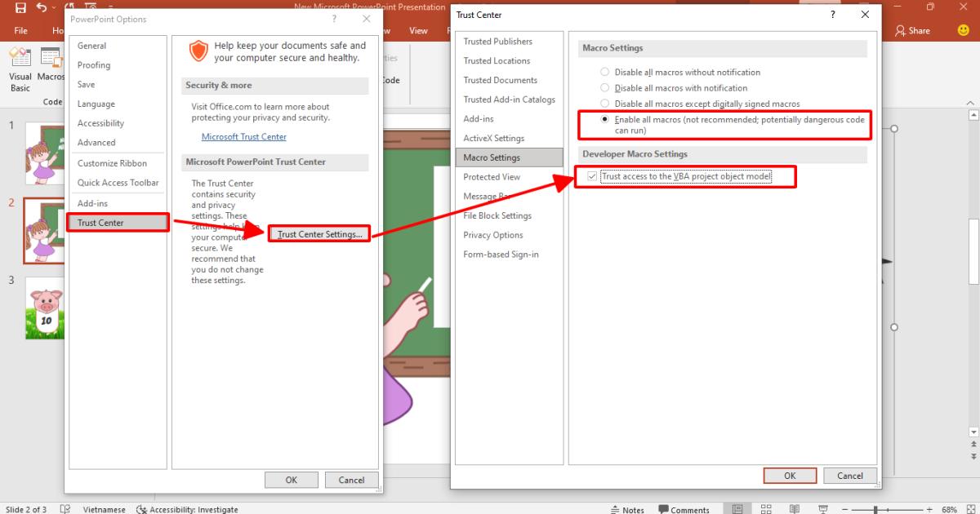
Task: Select Quick Access Toolbar in PowerPoint Options
Action: coord(118,183)
